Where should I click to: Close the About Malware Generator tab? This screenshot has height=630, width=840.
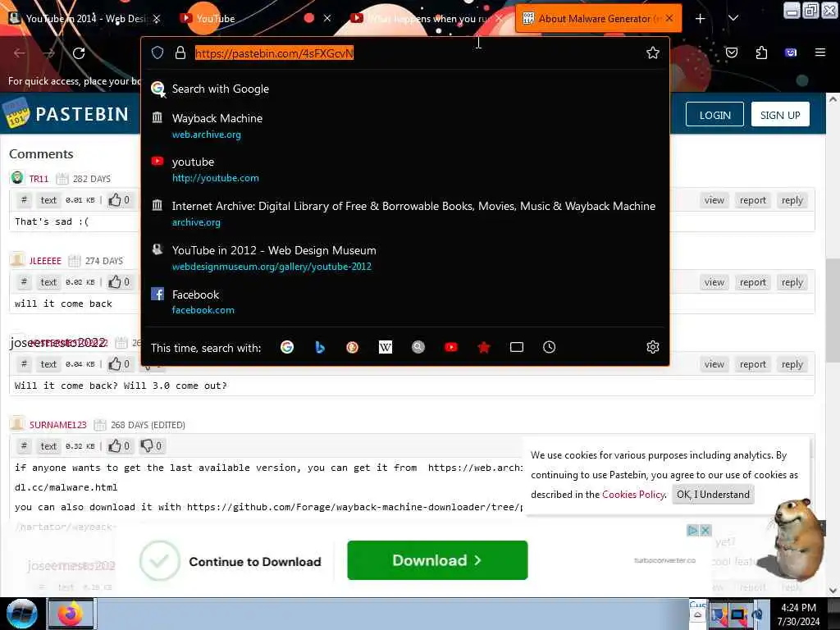click(x=669, y=18)
